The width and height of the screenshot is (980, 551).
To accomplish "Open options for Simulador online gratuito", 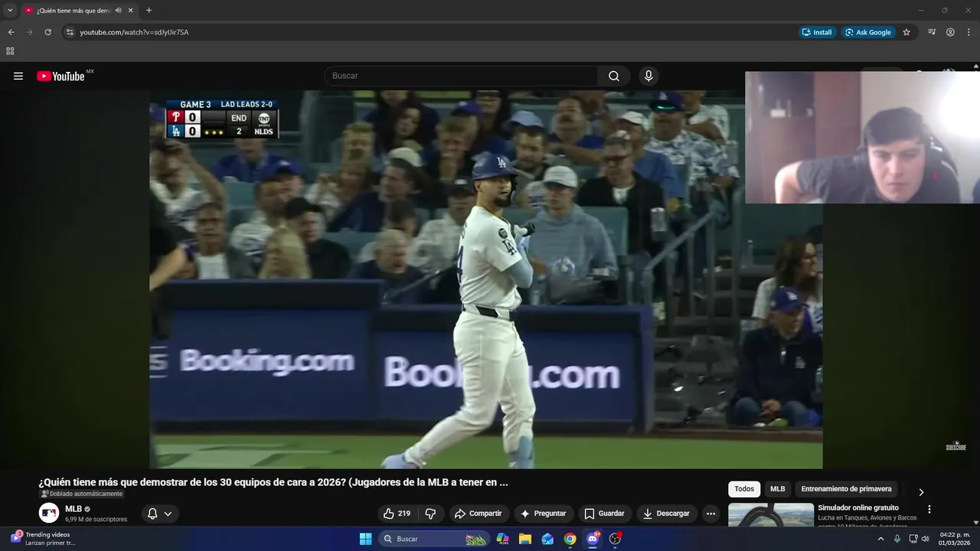I will [x=929, y=509].
